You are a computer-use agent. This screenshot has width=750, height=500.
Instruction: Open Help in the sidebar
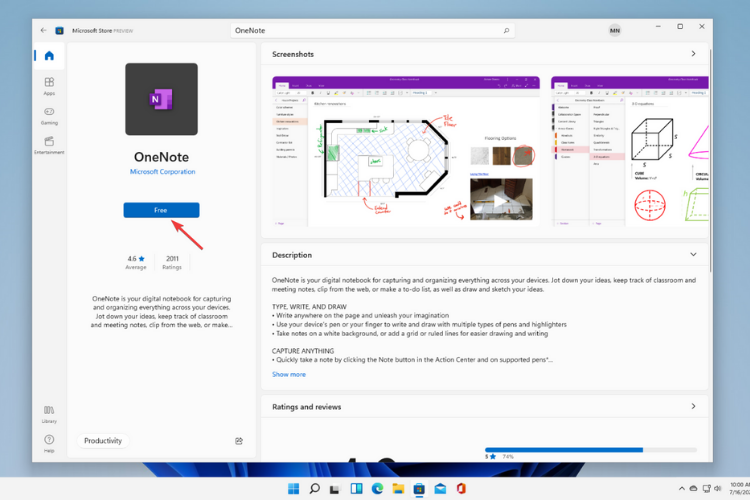coord(49,444)
